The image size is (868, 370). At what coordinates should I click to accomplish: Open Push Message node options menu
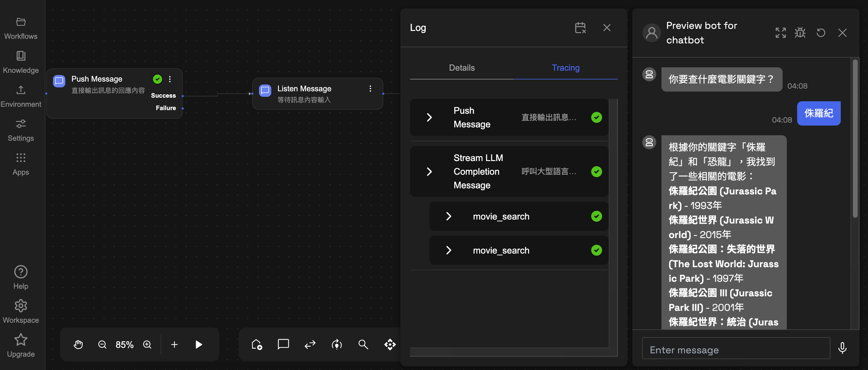(170, 79)
